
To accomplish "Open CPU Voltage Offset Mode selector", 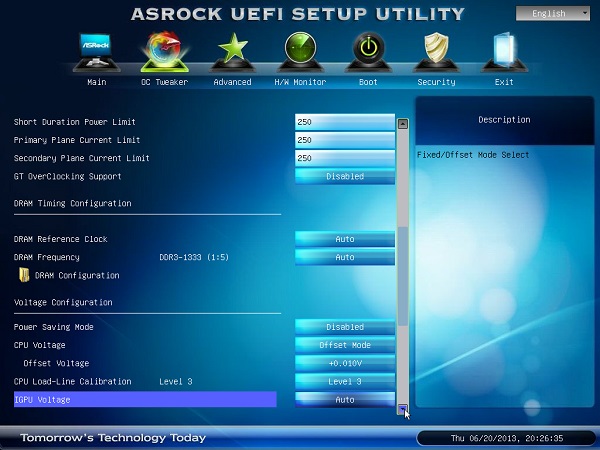I will 345,345.
